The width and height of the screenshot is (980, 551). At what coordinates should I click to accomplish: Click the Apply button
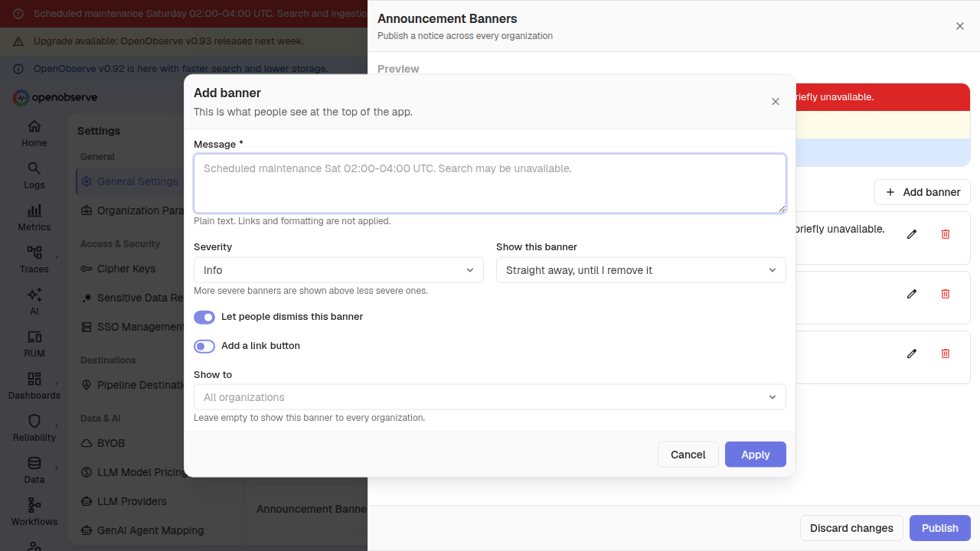click(x=756, y=455)
